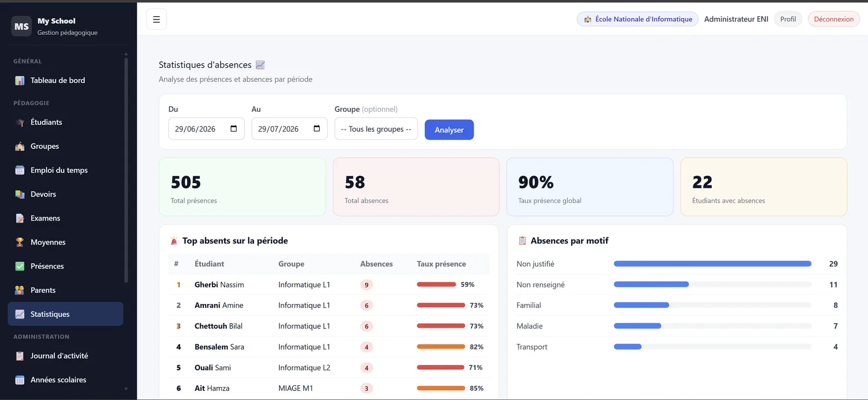Open the date picker in the Du field

(234, 129)
